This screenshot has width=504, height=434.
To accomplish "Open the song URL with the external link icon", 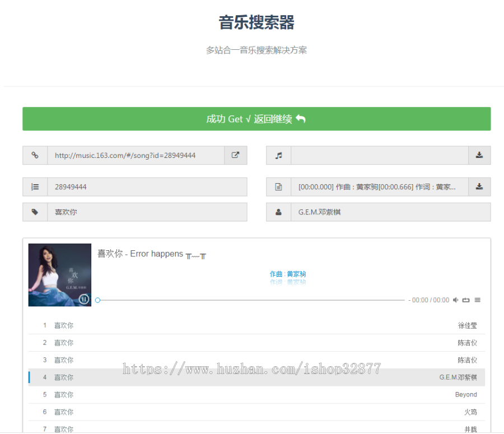I will click(x=236, y=155).
